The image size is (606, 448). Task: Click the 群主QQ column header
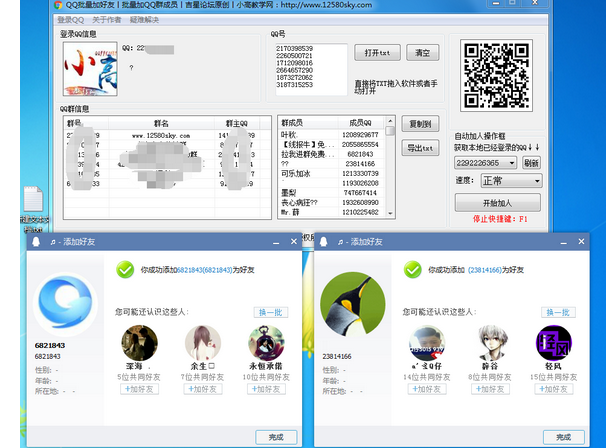click(237, 123)
